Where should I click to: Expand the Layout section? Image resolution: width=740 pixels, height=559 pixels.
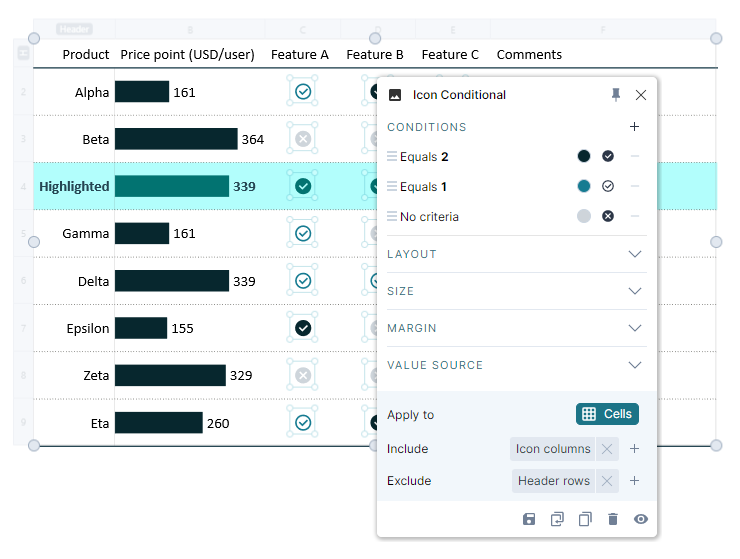[634, 254]
